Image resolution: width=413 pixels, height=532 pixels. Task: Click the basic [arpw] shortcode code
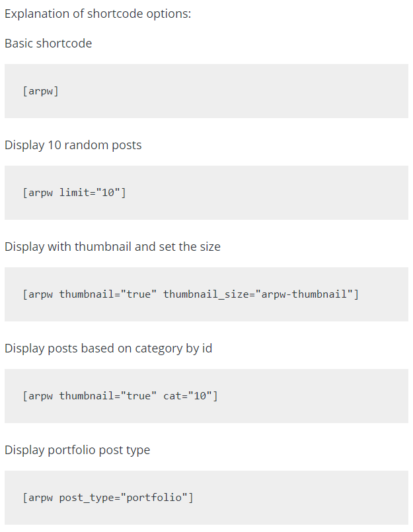[x=40, y=91]
